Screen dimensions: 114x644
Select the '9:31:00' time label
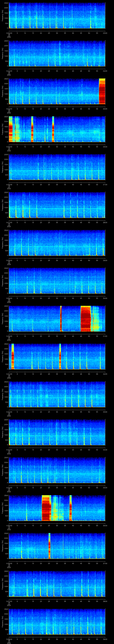click(9, 374)
